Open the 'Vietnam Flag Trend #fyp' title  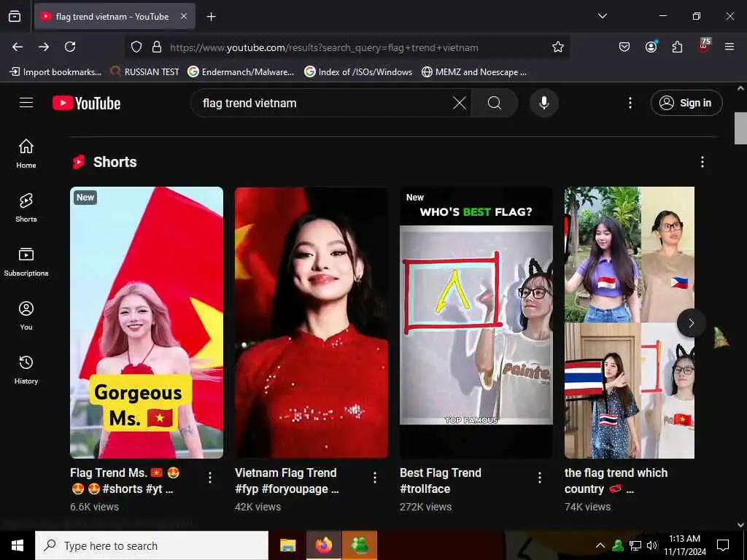[x=287, y=481]
